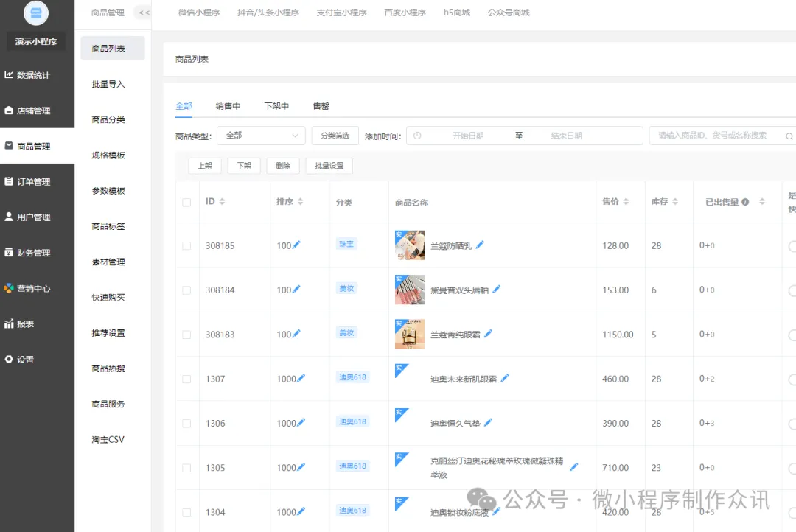Open 支付宝小程序 top tab
This screenshot has width=796, height=532.
tap(342, 13)
